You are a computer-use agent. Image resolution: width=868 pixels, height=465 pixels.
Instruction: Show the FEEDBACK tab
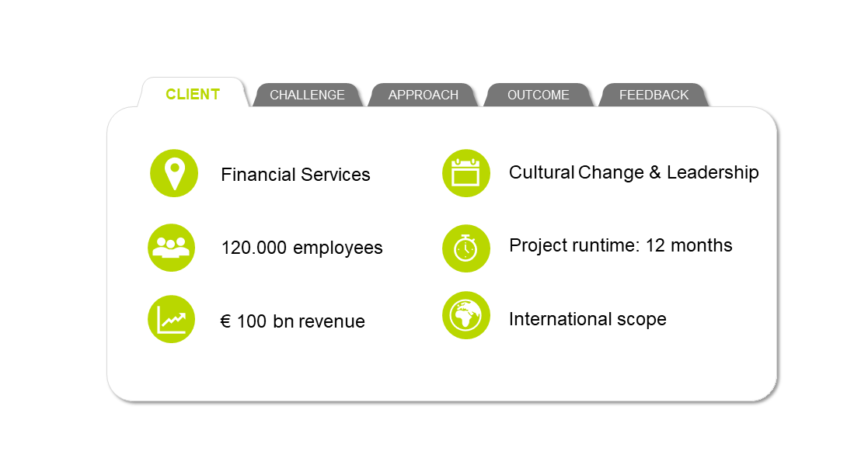click(654, 95)
